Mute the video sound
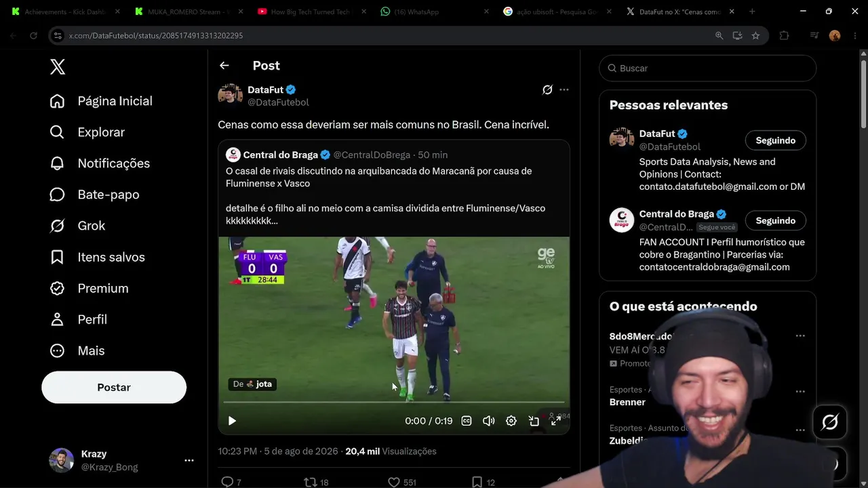 488,421
